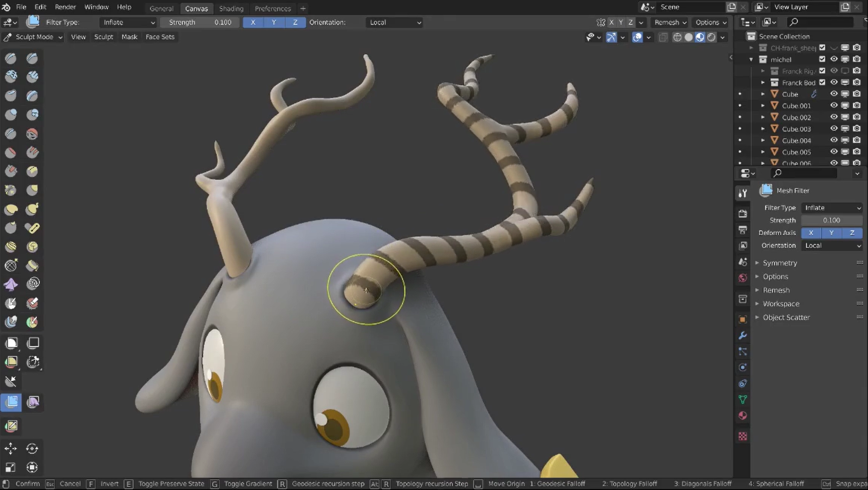Collapse the michel collection

click(750, 59)
